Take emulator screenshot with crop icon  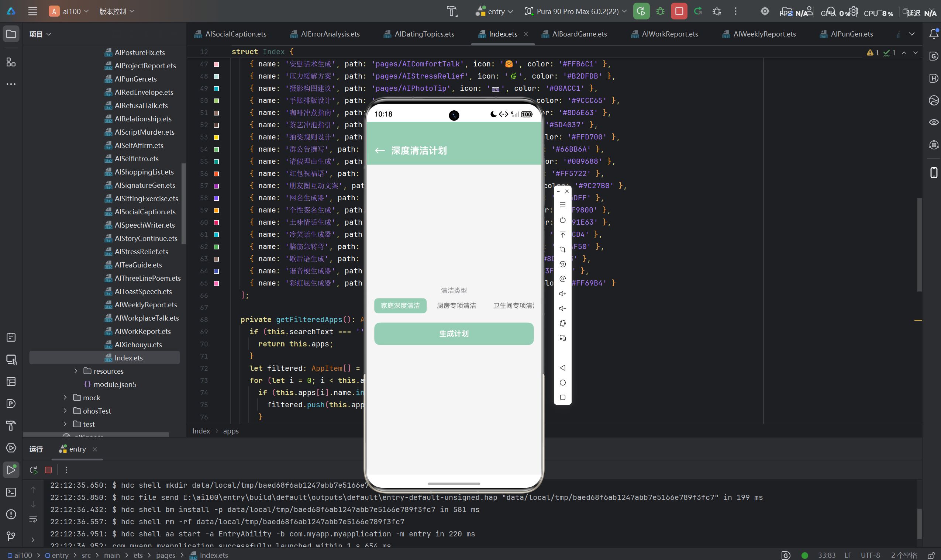pos(562,249)
